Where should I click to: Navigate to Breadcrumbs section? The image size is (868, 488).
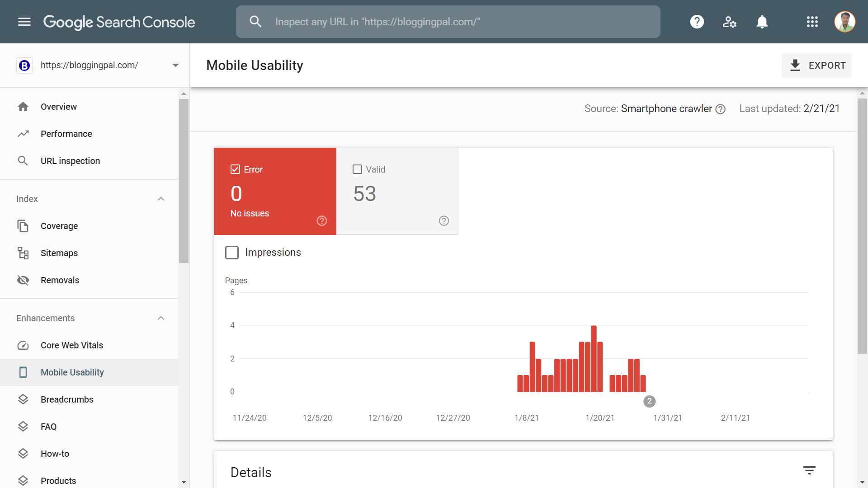pyautogui.click(x=67, y=399)
